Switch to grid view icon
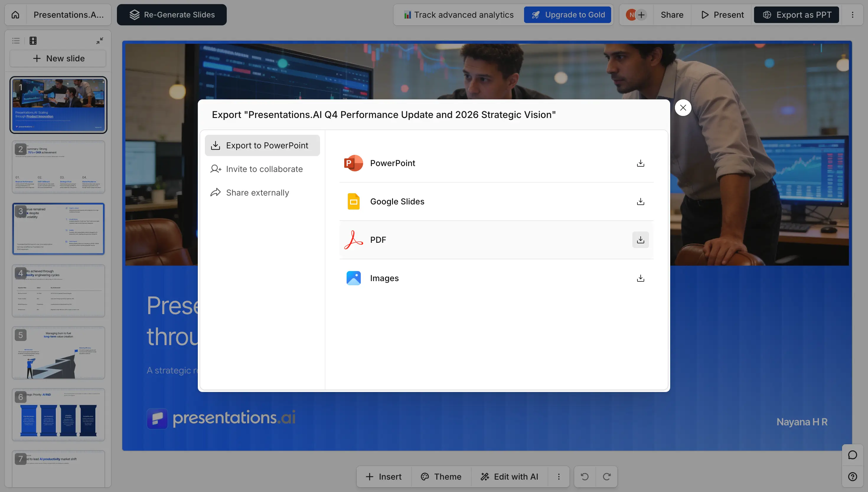 tap(33, 41)
